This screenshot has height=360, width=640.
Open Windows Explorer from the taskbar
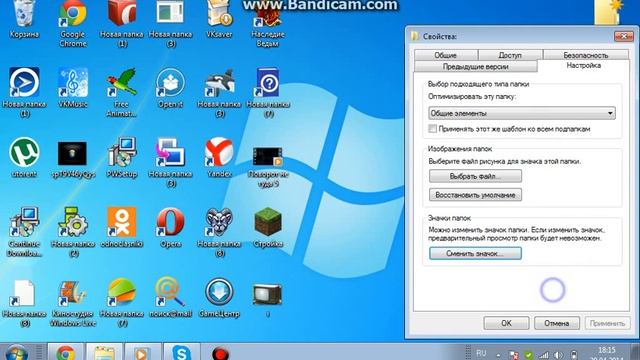point(104,352)
